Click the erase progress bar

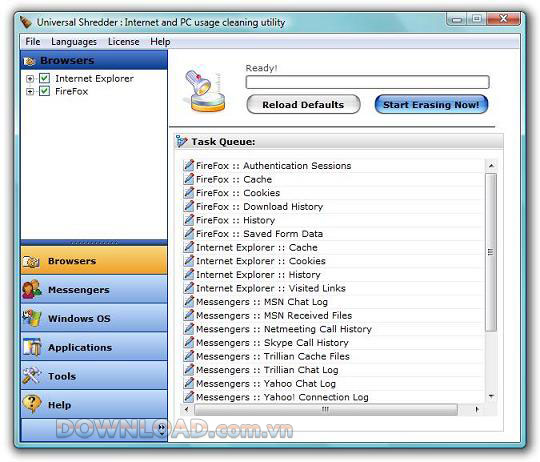tap(367, 82)
